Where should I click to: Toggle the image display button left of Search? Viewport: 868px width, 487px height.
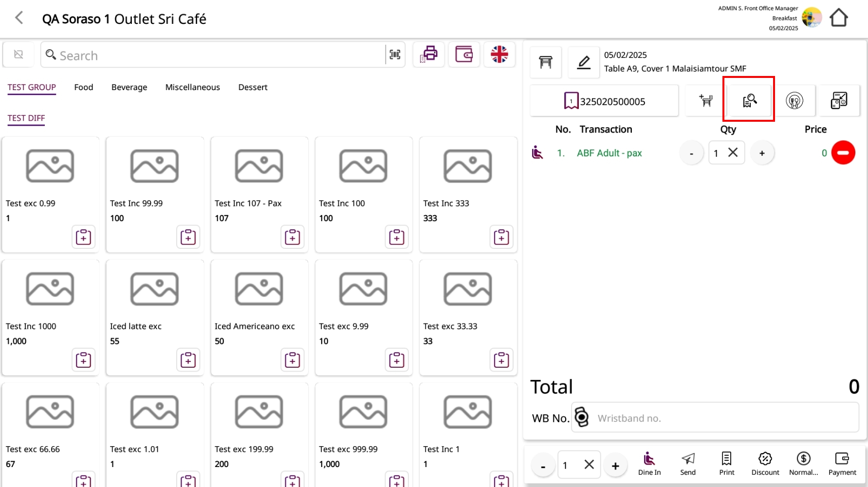tap(18, 55)
